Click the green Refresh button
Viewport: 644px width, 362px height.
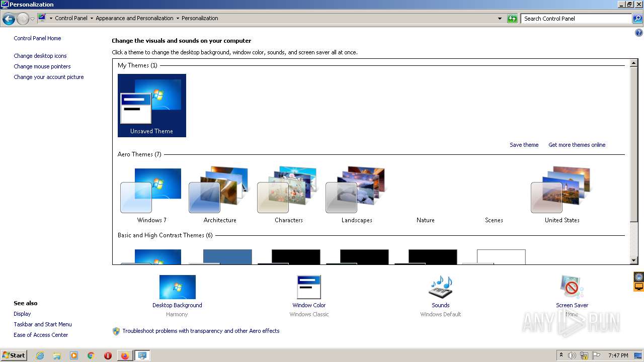pyautogui.click(x=512, y=19)
